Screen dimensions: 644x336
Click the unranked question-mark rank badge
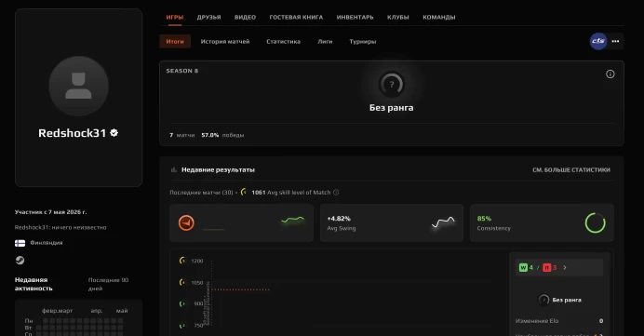click(x=392, y=84)
